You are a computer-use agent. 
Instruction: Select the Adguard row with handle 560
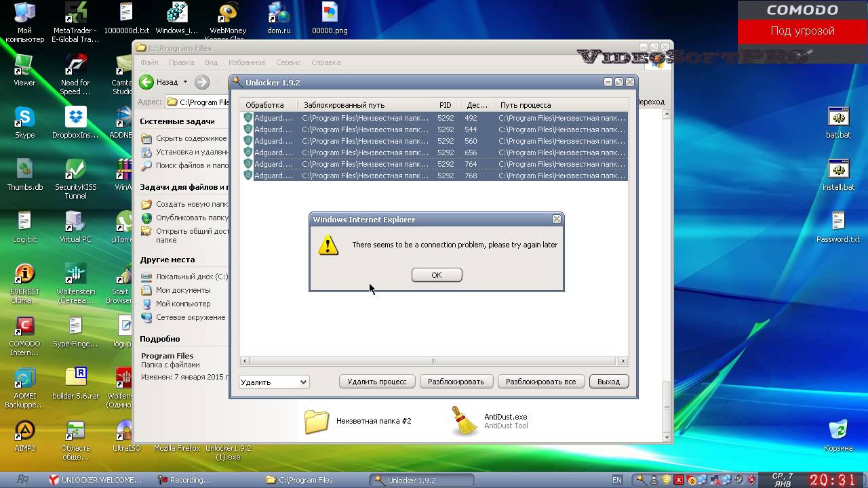pos(435,141)
